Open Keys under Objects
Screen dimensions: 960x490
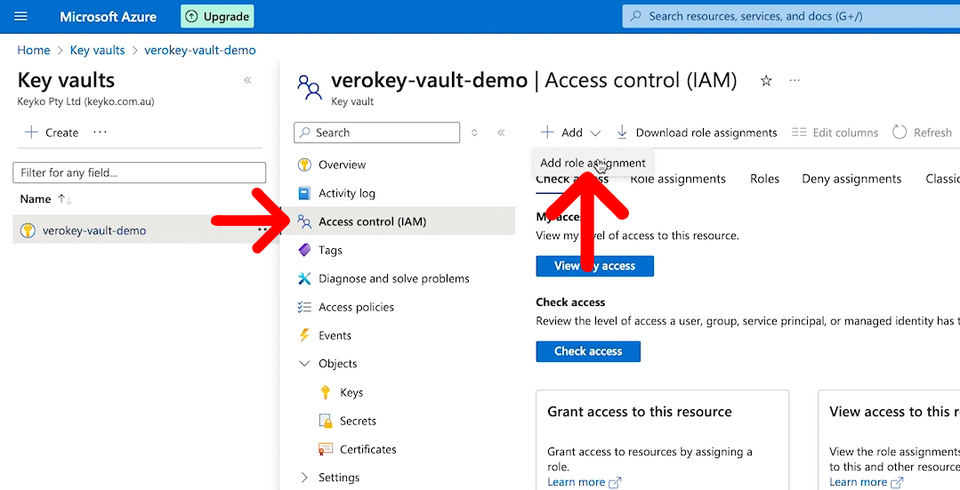click(351, 393)
